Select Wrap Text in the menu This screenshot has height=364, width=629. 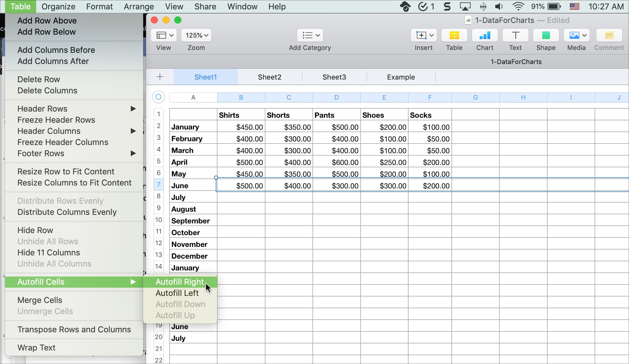pos(36,348)
